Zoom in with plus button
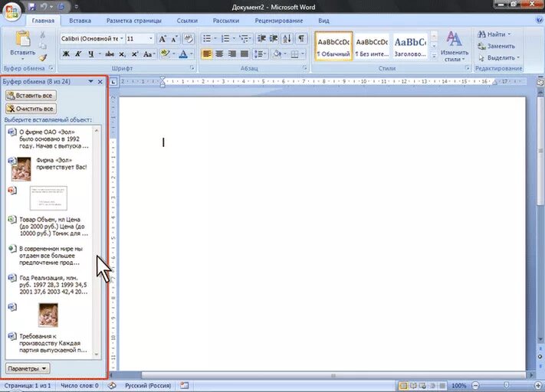The height and width of the screenshot is (392, 545). [538, 385]
